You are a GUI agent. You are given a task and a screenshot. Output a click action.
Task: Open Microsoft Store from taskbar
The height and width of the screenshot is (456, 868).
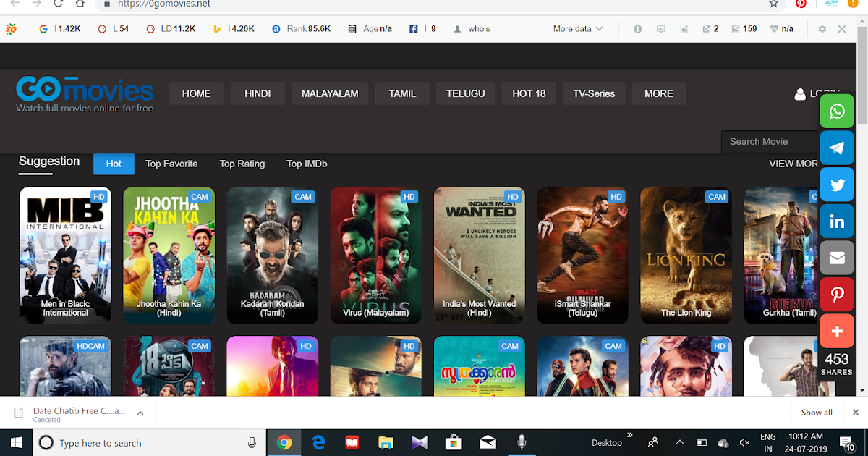[454, 442]
